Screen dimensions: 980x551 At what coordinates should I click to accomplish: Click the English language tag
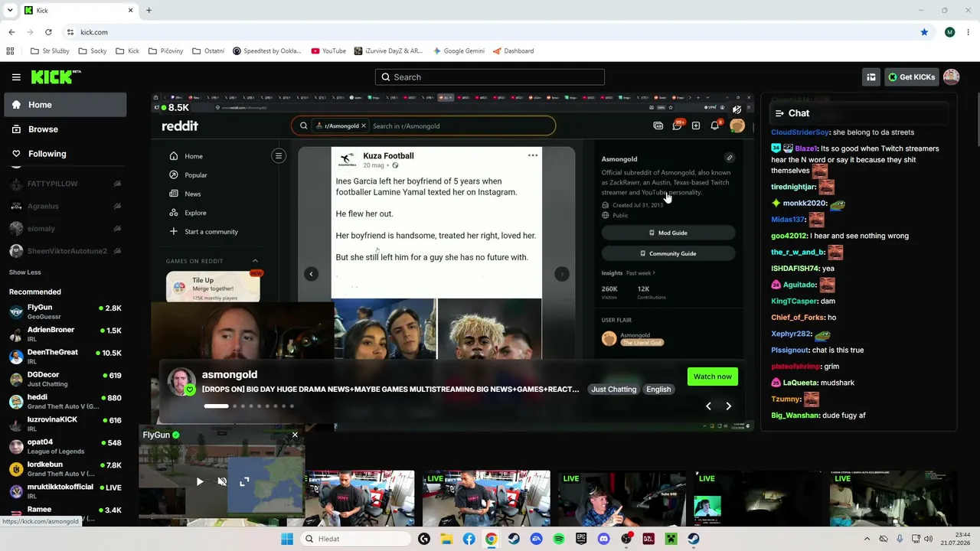pos(658,390)
